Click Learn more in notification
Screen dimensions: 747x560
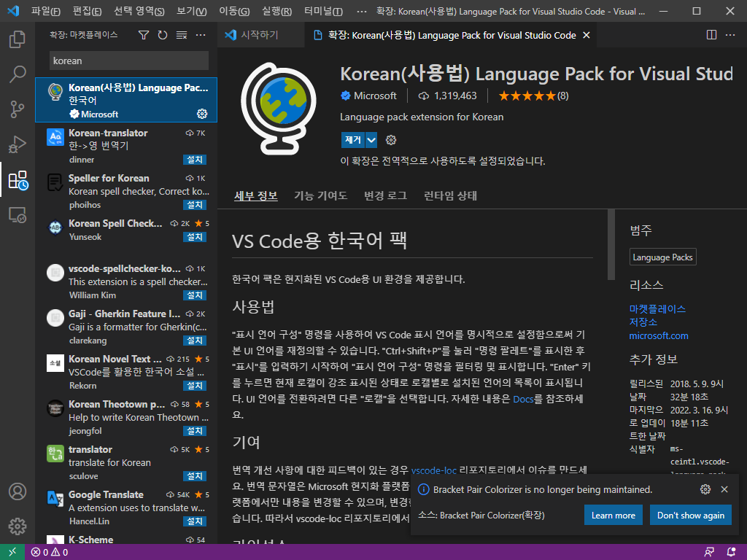[x=613, y=516]
